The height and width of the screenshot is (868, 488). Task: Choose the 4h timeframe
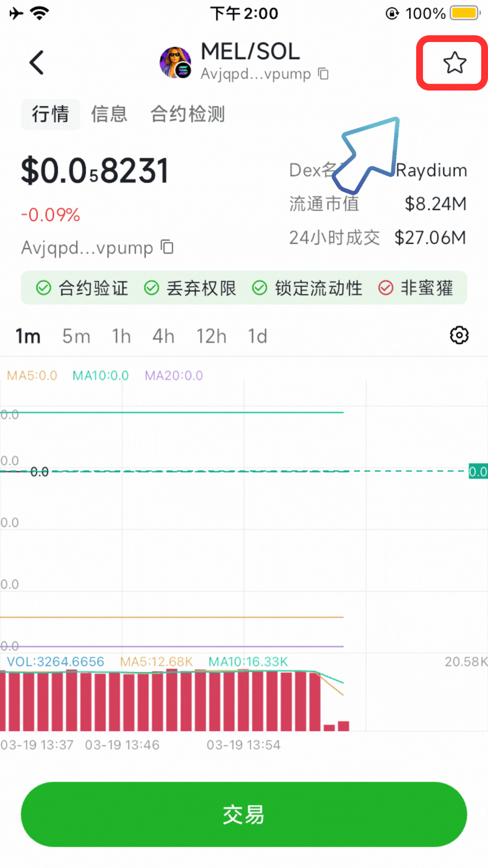coord(163,336)
